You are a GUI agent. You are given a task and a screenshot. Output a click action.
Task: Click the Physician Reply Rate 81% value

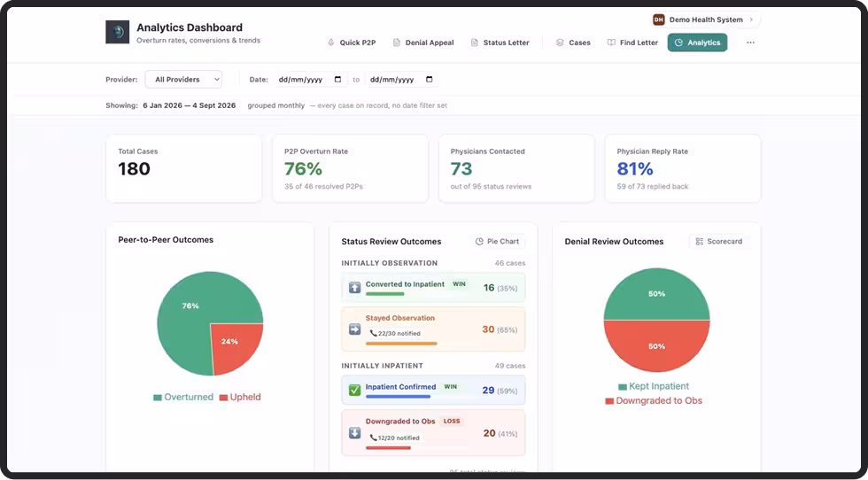(x=635, y=169)
